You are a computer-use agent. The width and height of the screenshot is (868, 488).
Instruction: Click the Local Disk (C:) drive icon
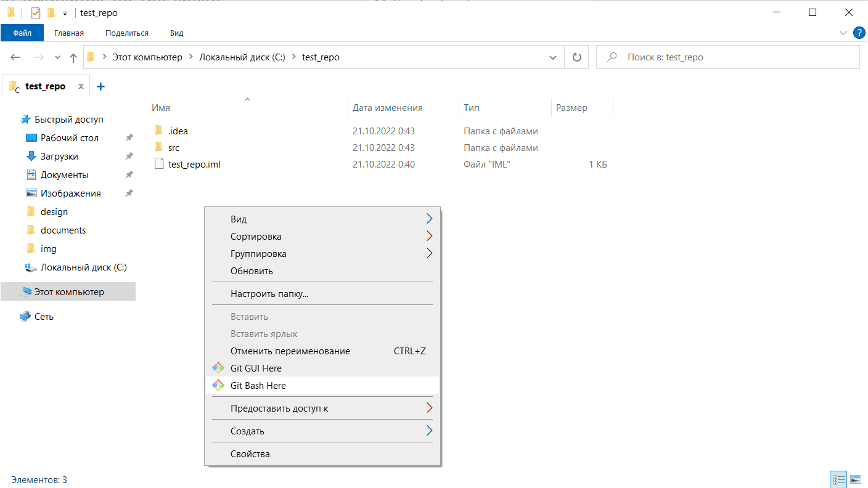click(x=31, y=267)
